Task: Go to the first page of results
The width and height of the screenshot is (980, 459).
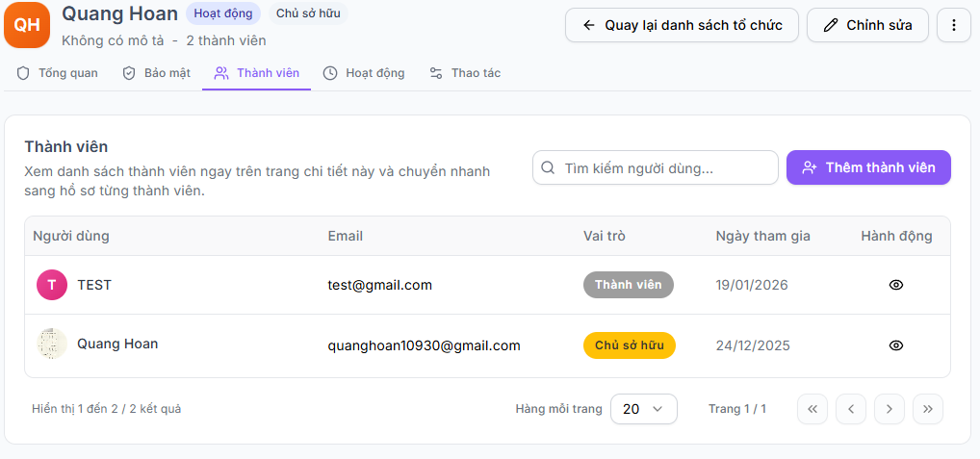Action: tap(812, 409)
